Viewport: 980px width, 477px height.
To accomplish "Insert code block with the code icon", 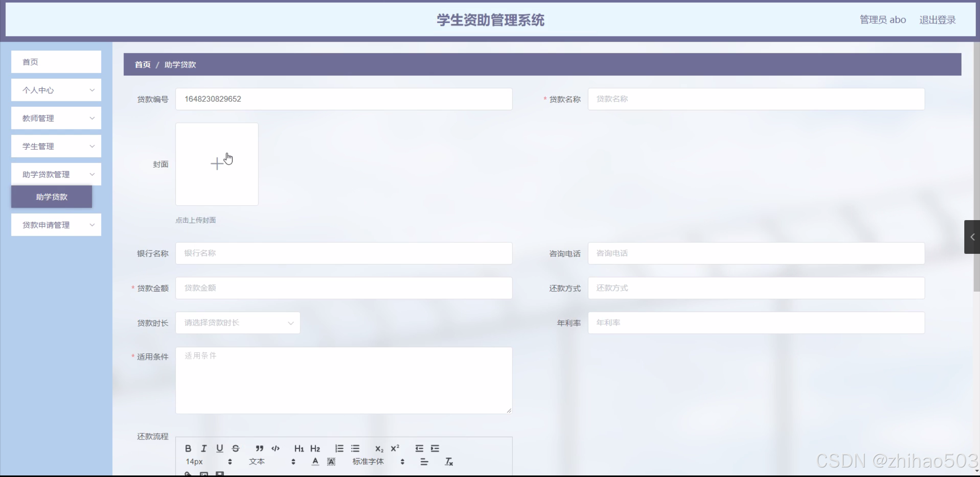I will [275, 448].
